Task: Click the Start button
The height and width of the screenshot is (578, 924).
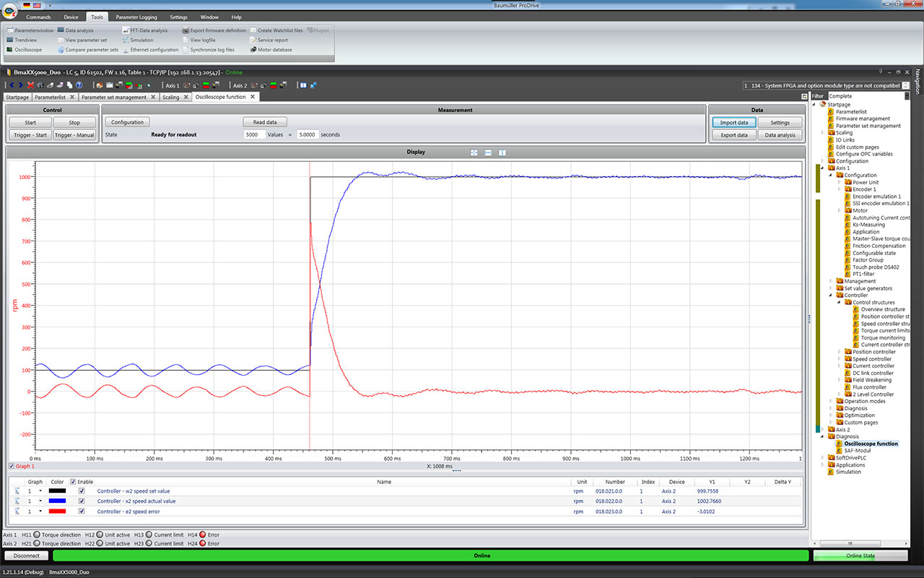Action: click(x=30, y=122)
